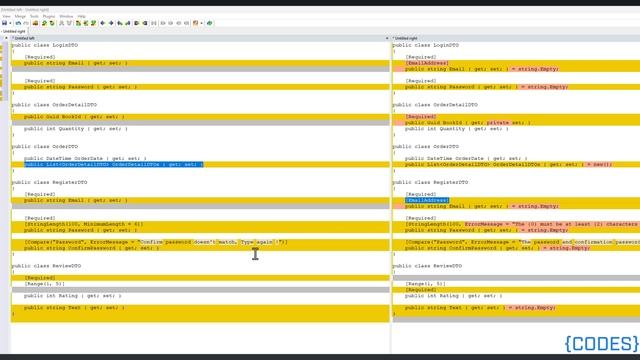Click the First Difference green icon

[78, 23]
